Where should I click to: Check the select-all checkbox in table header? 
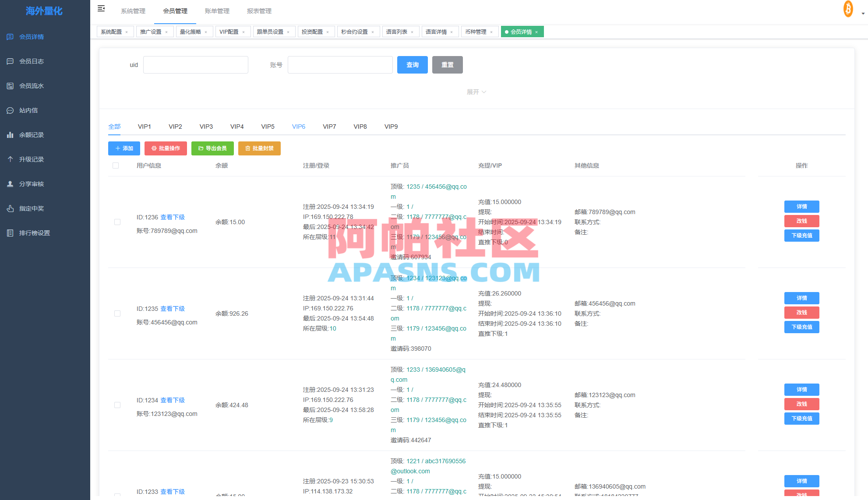tap(116, 165)
